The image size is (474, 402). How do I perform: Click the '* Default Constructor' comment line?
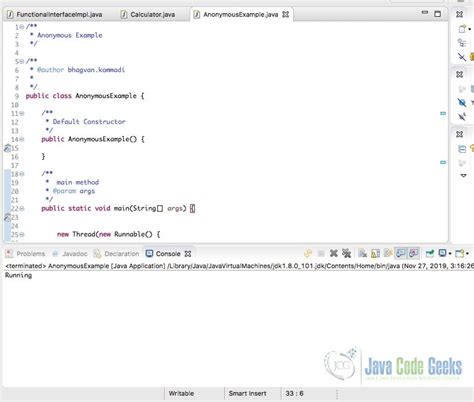pos(85,122)
